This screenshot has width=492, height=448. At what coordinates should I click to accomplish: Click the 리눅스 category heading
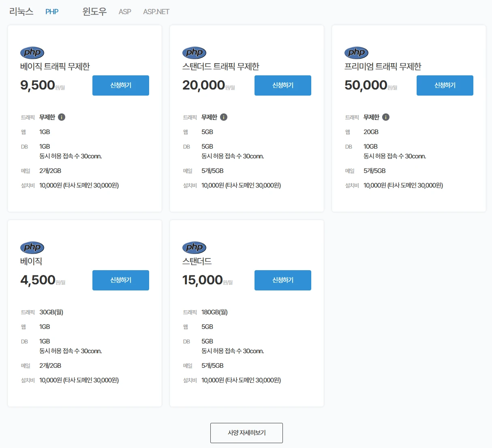tap(21, 12)
